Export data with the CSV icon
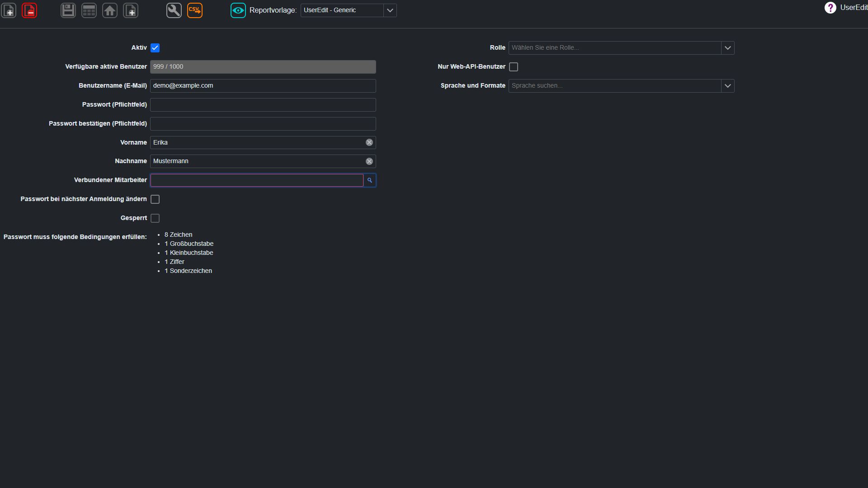 [x=195, y=10]
